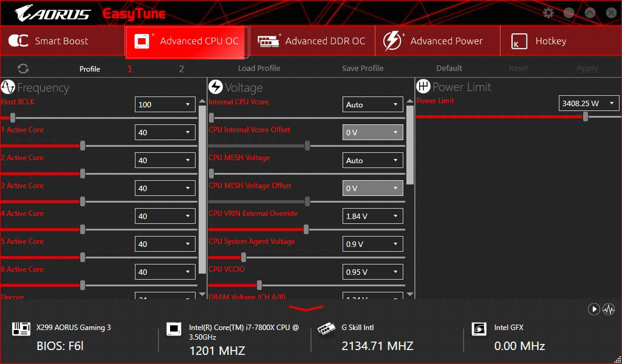Open the CPU Internal Vcore Offset dropdown
622x364 pixels.
coord(372,132)
